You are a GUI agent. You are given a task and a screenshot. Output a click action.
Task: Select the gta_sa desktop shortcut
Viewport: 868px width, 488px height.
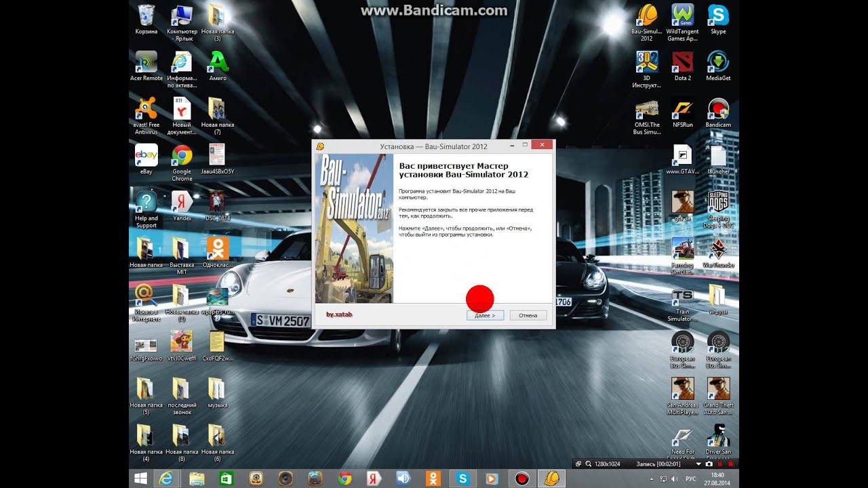point(682,206)
